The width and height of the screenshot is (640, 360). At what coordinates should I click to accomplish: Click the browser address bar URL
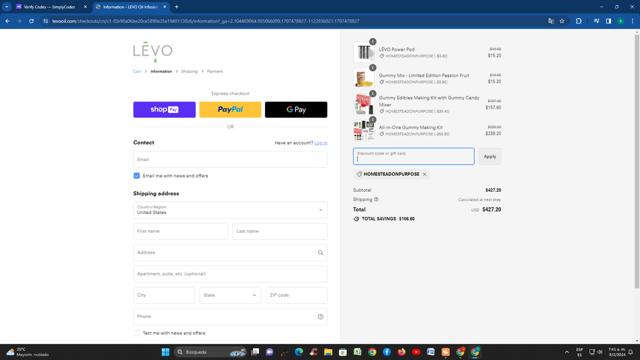pyautogui.click(x=206, y=21)
